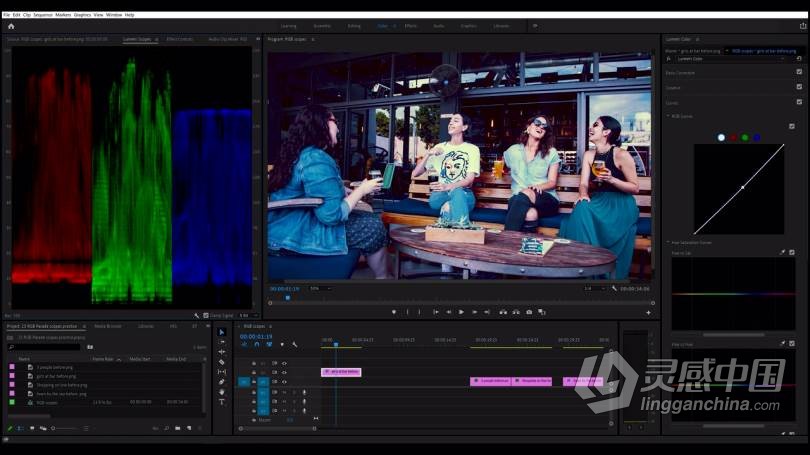This screenshot has height=455, width=810.
Task: Select the Ripple Edit tool
Action: [x=222, y=352]
